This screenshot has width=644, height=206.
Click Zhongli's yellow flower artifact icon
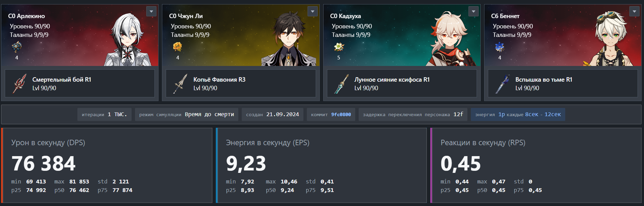coord(177,47)
